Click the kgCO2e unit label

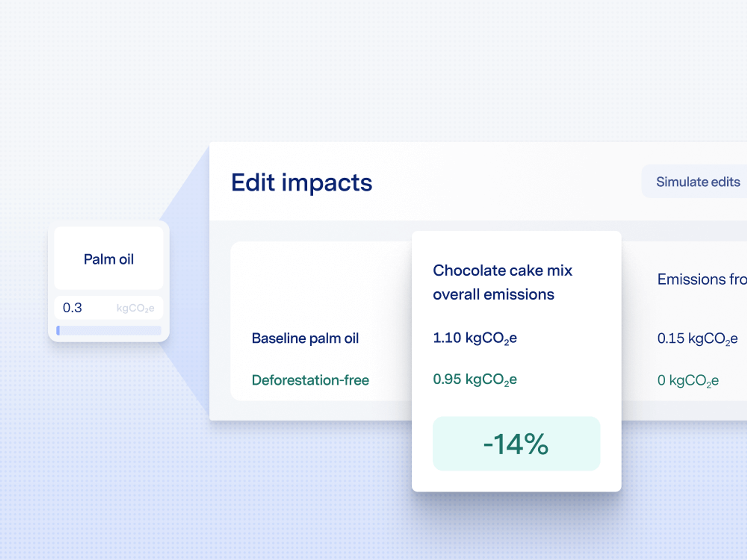coord(137,308)
